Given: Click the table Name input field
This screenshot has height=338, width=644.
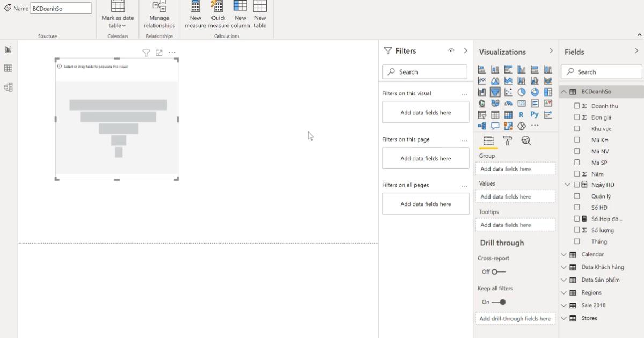Looking at the screenshot, I should (61, 9).
